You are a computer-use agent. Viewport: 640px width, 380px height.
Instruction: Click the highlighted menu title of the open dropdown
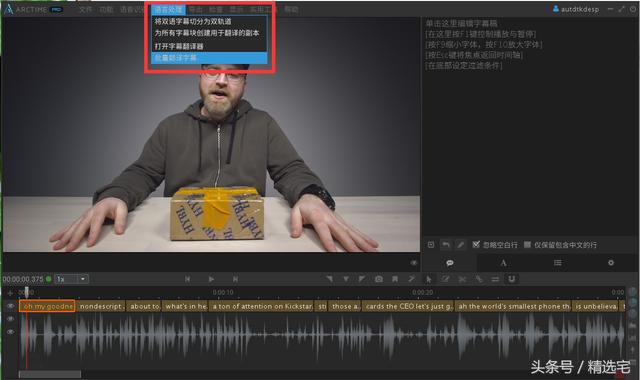pos(169,9)
